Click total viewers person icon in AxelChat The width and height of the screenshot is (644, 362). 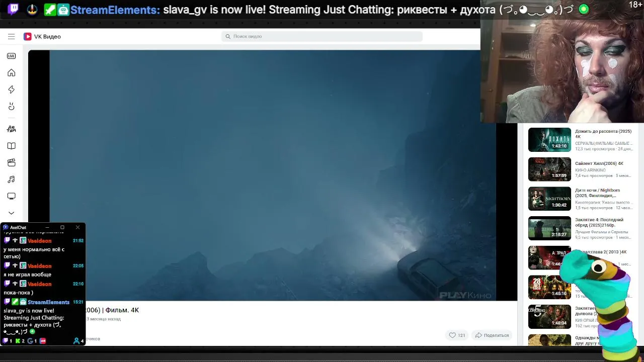click(x=76, y=341)
